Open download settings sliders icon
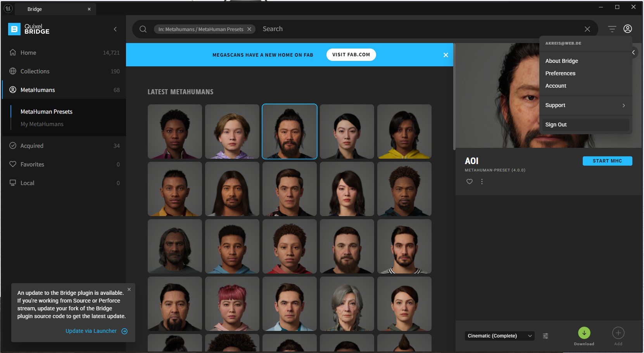 click(546, 336)
